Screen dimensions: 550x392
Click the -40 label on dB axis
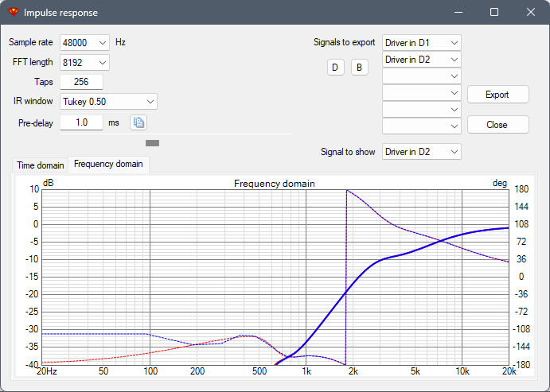(x=33, y=364)
